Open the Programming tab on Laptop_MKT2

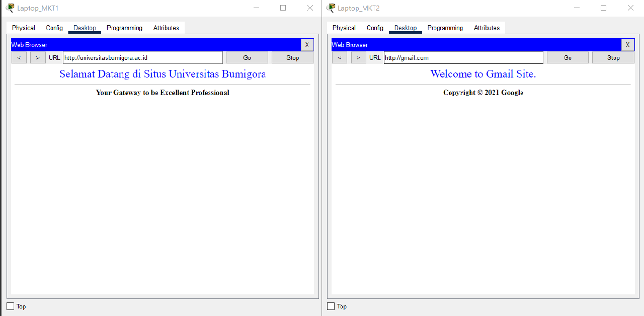pyautogui.click(x=445, y=28)
